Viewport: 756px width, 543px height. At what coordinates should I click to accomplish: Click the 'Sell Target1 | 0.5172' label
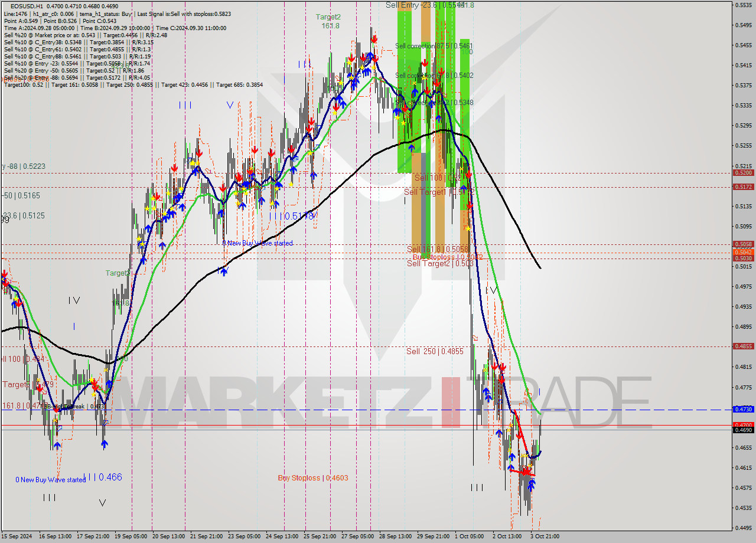pyautogui.click(x=439, y=192)
